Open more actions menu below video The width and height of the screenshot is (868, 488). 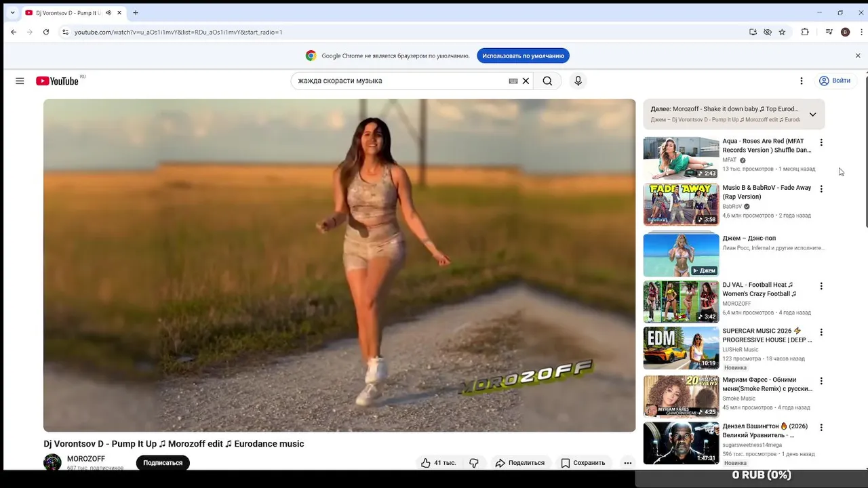627,463
